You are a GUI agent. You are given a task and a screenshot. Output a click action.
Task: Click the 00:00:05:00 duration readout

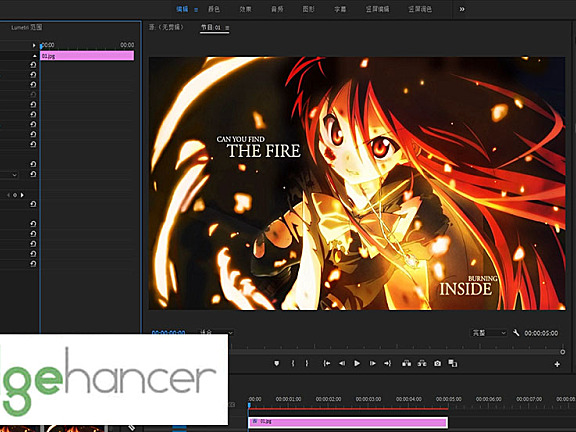[541, 333]
